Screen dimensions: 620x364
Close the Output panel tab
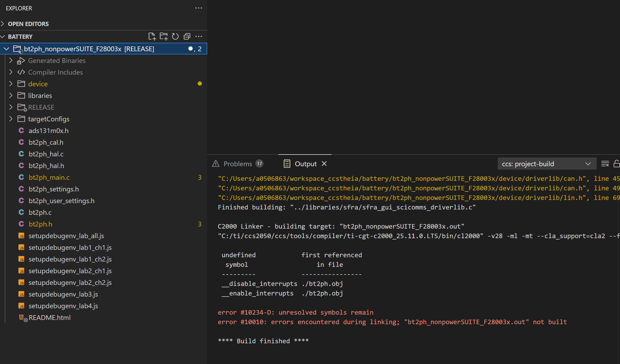(x=324, y=164)
